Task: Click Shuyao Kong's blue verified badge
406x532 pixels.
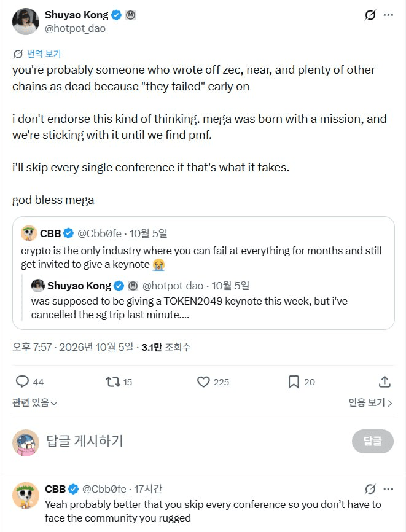Action: (116, 15)
